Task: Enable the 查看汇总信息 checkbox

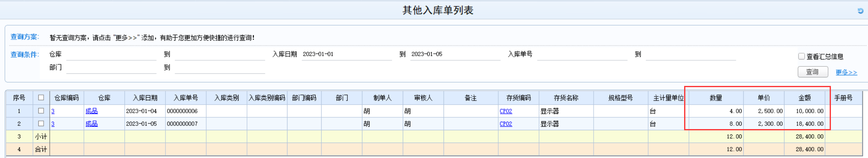Action: pyautogui.click(x=801, y=56)
